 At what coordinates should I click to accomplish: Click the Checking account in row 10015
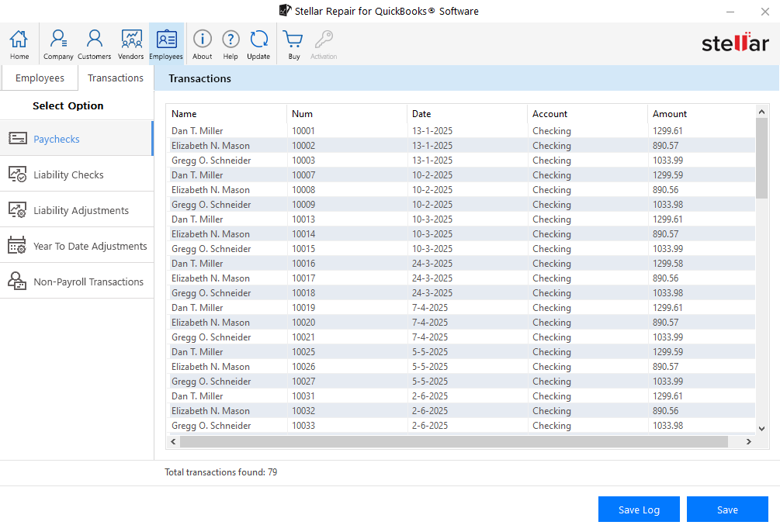pos(552,249)
